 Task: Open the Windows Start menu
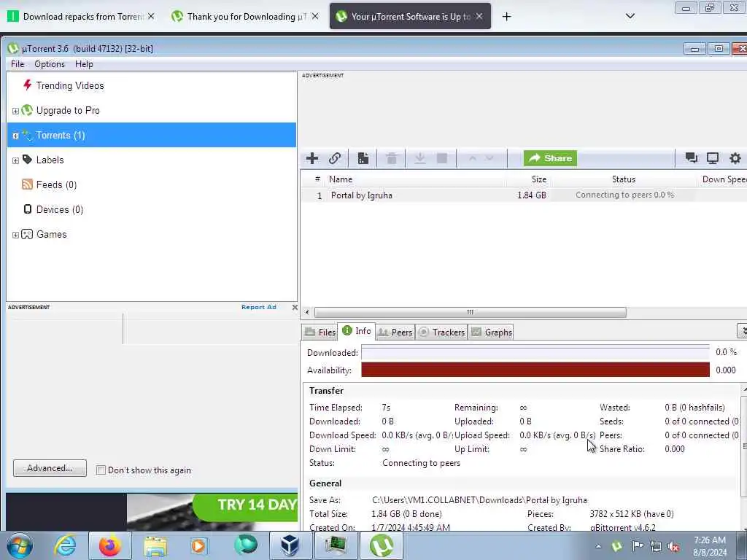tap(20, 545)
